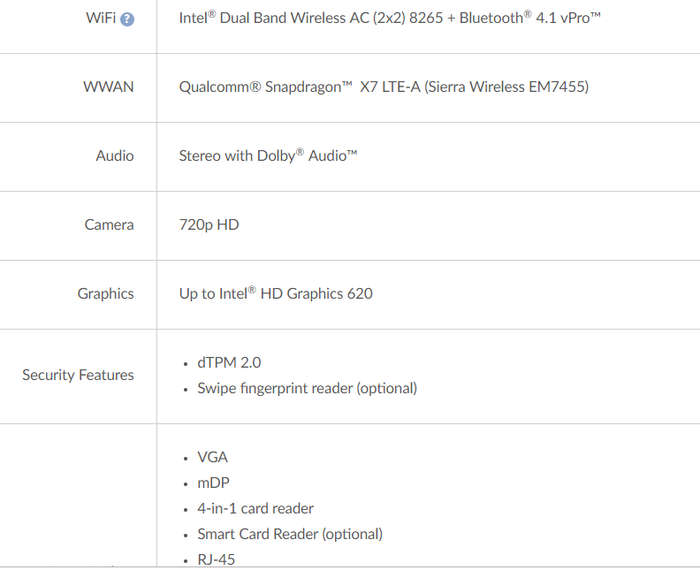This screenshot has height=570, width=700.
Task: Select the Graphics row label
Action: [106, 294]
